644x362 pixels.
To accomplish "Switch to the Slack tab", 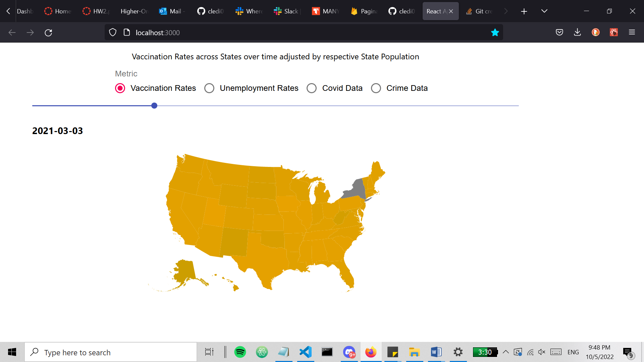I will (x=287, y=11).
